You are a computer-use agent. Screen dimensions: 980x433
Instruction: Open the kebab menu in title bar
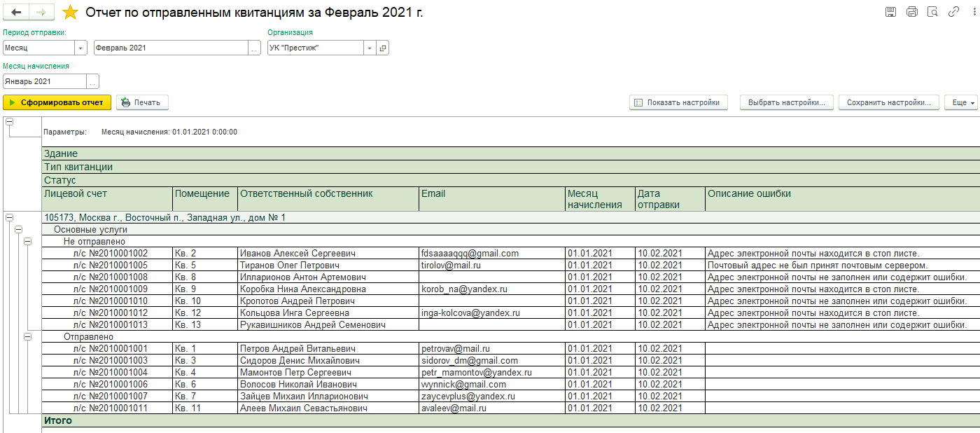point(972,12)
